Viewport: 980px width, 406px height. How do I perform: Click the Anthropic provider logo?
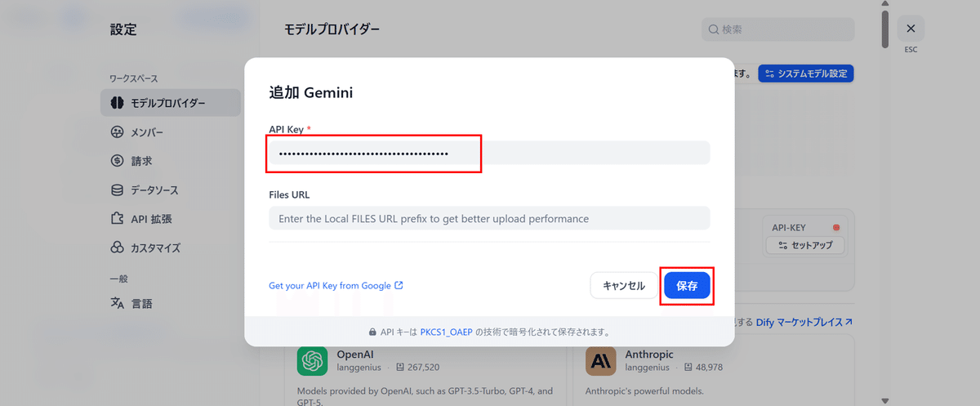point(601,361)
